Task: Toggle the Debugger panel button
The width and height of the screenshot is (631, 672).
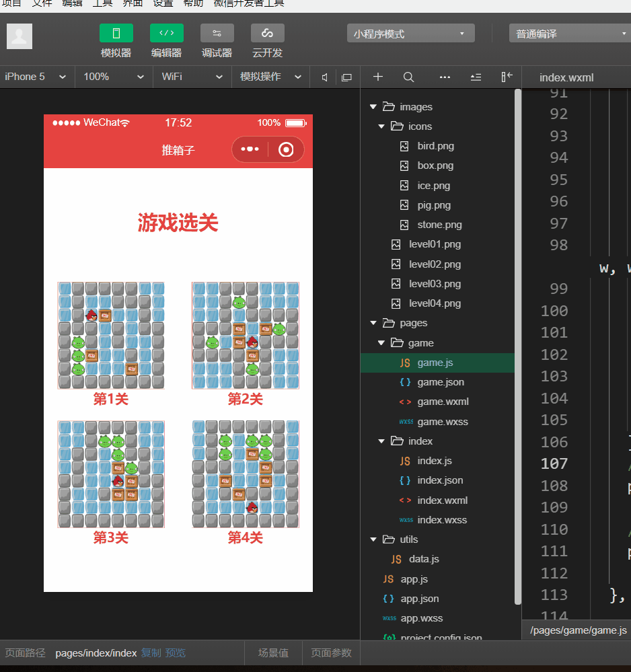Action: (217, 34)
